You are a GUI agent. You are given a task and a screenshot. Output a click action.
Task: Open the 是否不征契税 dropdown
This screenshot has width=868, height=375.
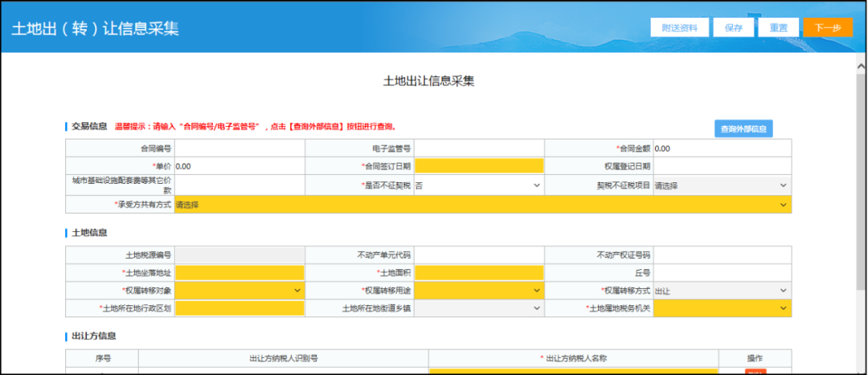pyautogui.click(x=479, y=185)
